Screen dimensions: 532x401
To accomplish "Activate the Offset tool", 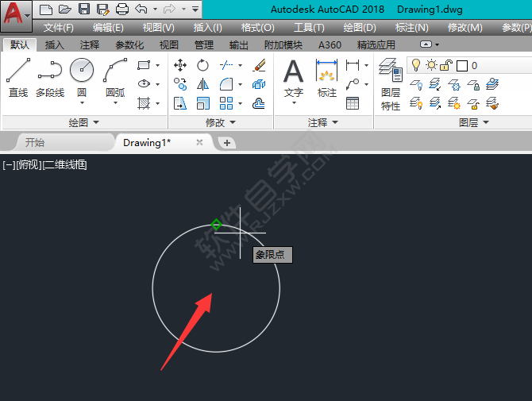I will [259, 103].
